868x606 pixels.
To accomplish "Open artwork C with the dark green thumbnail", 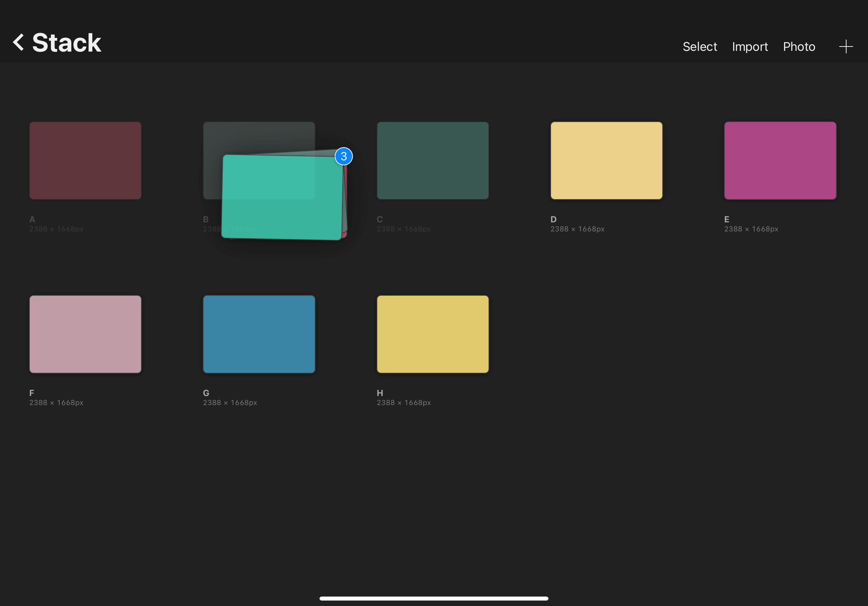I will coord(433,160).
